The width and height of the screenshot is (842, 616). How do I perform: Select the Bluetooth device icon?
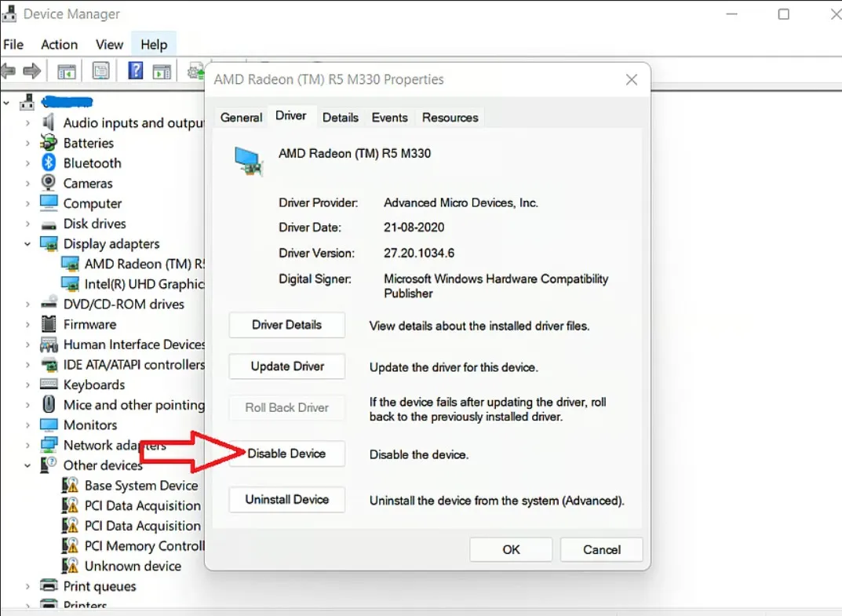click(49, 162)
